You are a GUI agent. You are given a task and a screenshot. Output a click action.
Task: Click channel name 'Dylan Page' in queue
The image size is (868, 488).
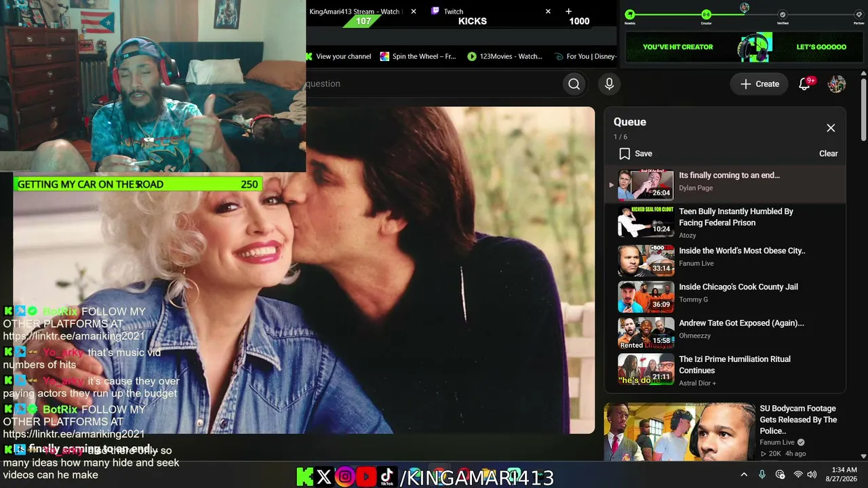point(696,188)
